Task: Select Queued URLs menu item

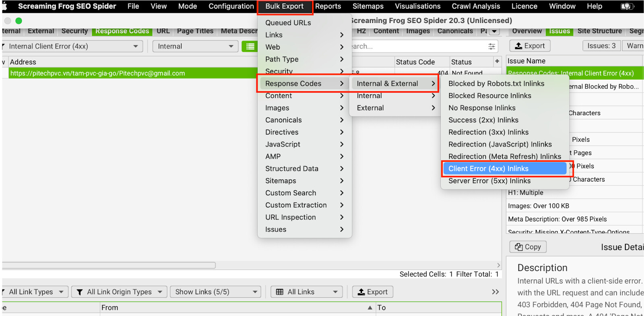Action: [x=304, y=23]
